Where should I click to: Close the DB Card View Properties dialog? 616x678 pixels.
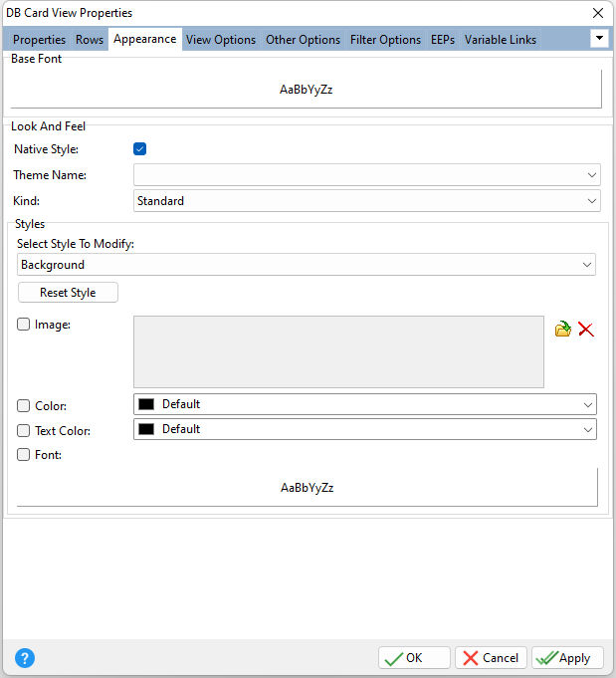[598, 13]
